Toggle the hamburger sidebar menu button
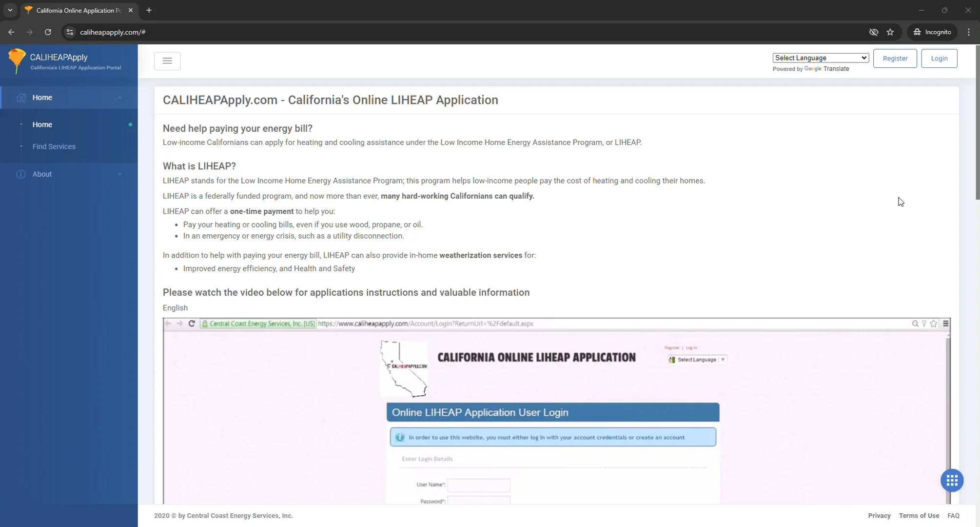 coord(167,61)
